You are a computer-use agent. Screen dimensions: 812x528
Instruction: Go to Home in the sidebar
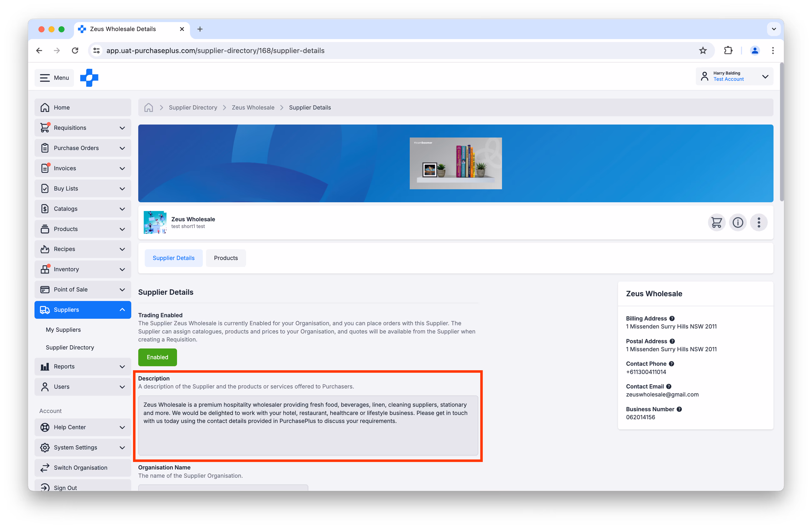coord(83,107)
